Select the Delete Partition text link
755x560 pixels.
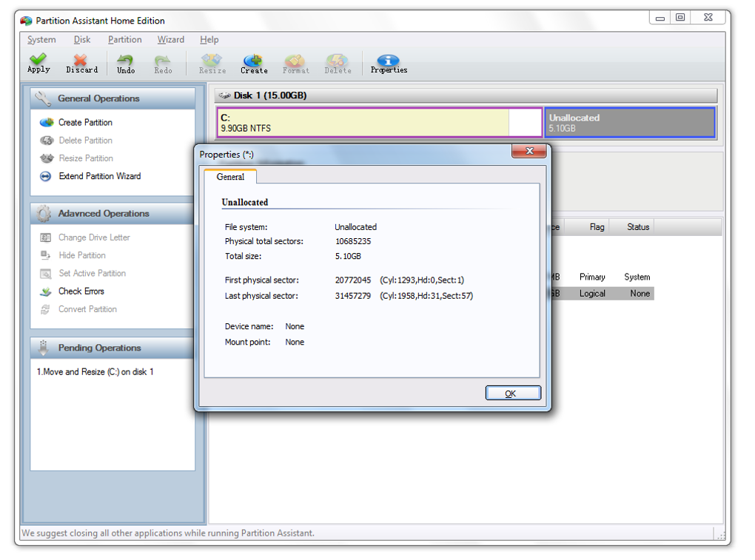point(86,141)
